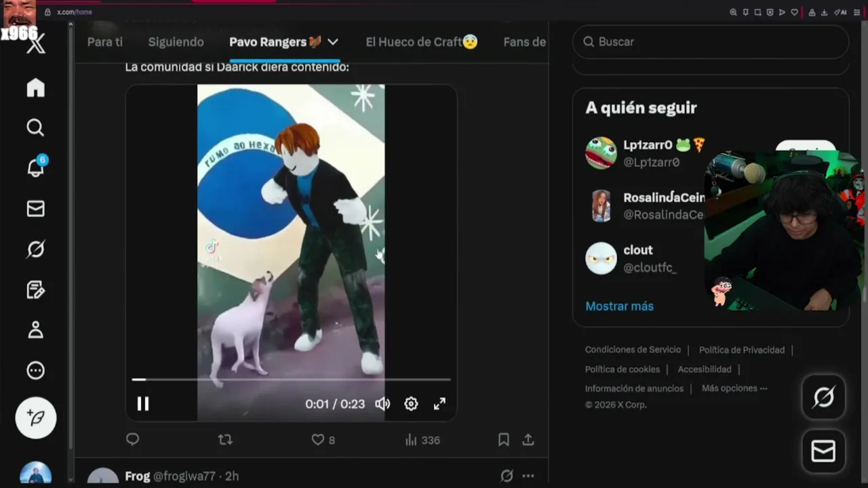Open Grok action on Frog's post

click(507, 476)
